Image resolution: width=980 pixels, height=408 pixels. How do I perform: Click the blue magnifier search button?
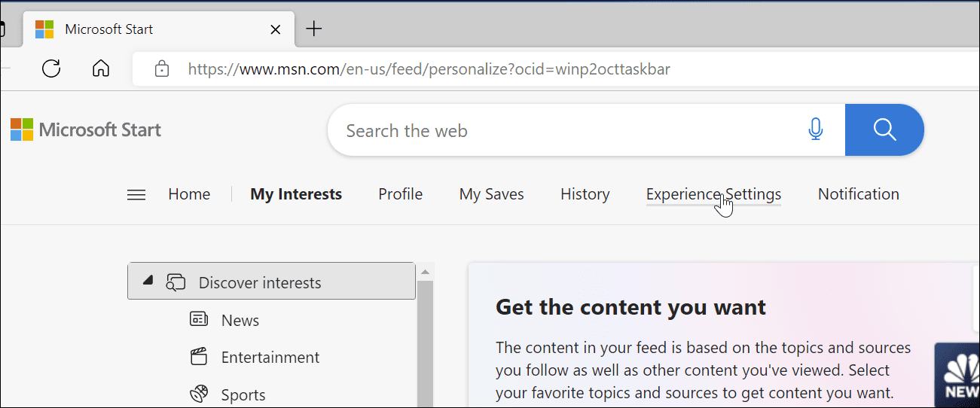(x=884, y=130)
